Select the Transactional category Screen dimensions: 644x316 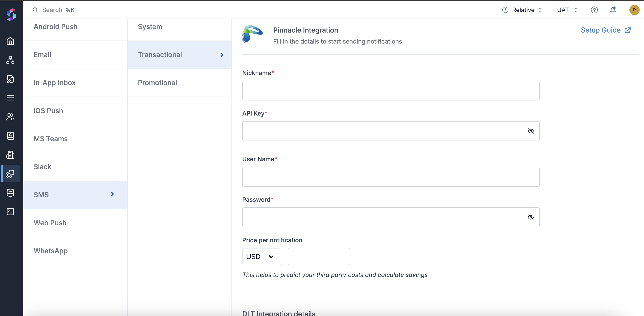click(x=180, y=55)
